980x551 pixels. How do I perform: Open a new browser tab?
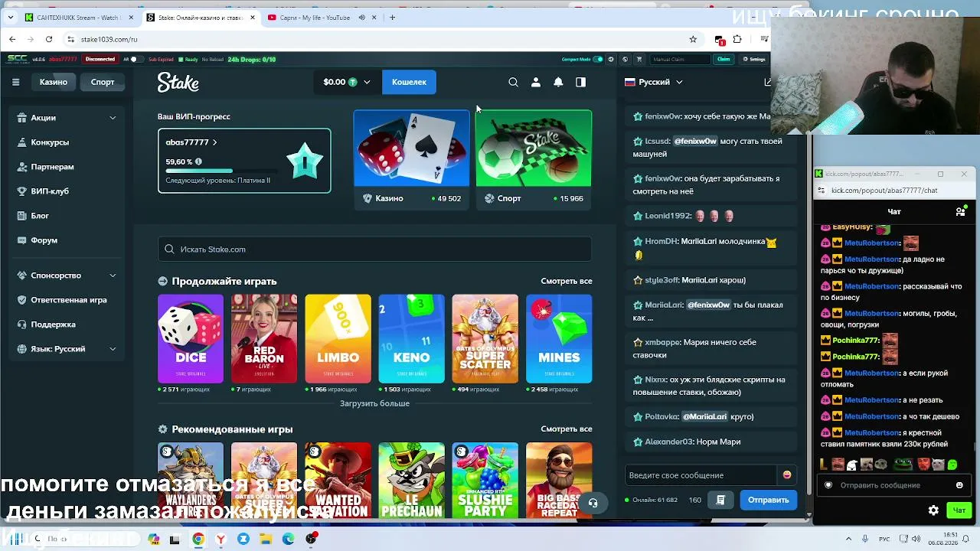tap(392, 17)
